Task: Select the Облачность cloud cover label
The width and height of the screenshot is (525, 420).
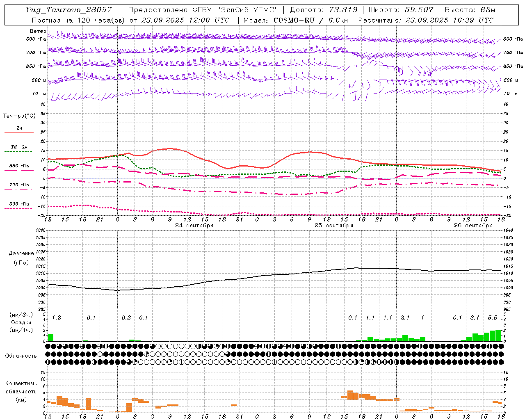Action: pyautogui.click(x=21, y=356)
